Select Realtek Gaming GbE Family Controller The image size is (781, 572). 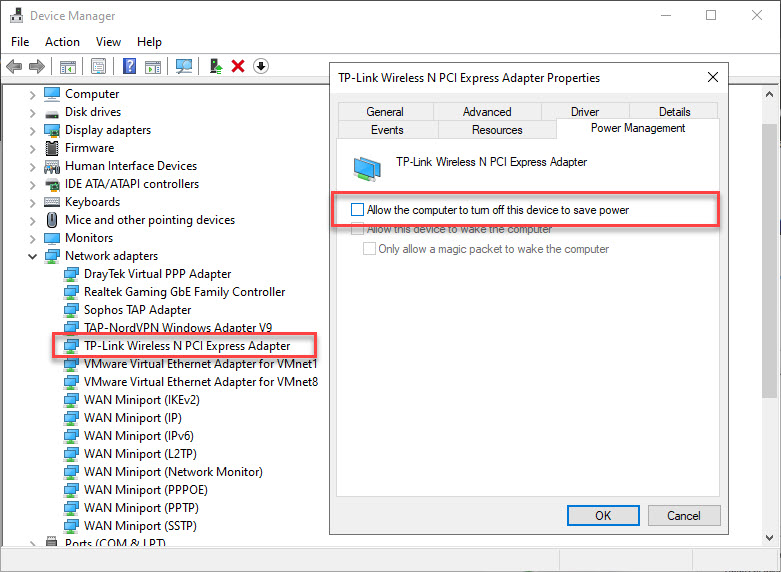(x=184, y=292)
